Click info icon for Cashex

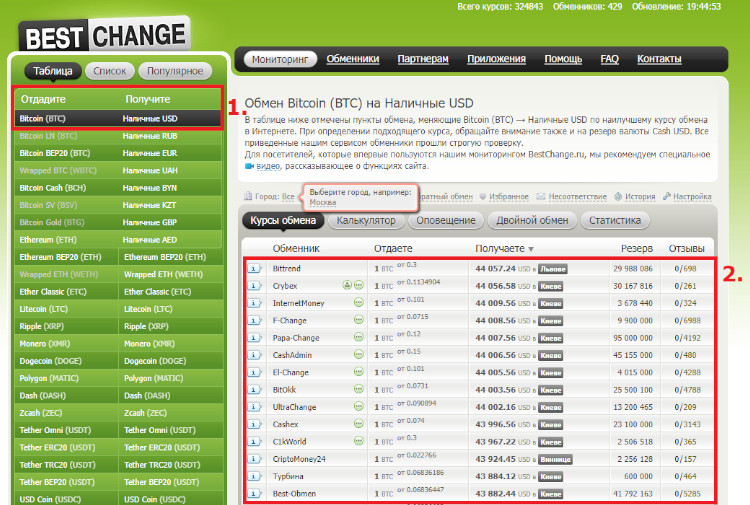[x=254, y=424]
